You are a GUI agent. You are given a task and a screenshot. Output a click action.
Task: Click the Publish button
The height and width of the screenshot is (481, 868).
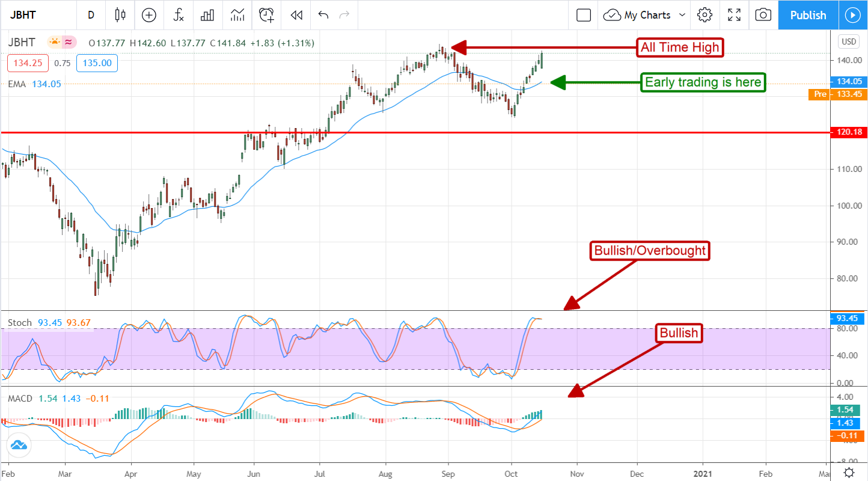808,15
